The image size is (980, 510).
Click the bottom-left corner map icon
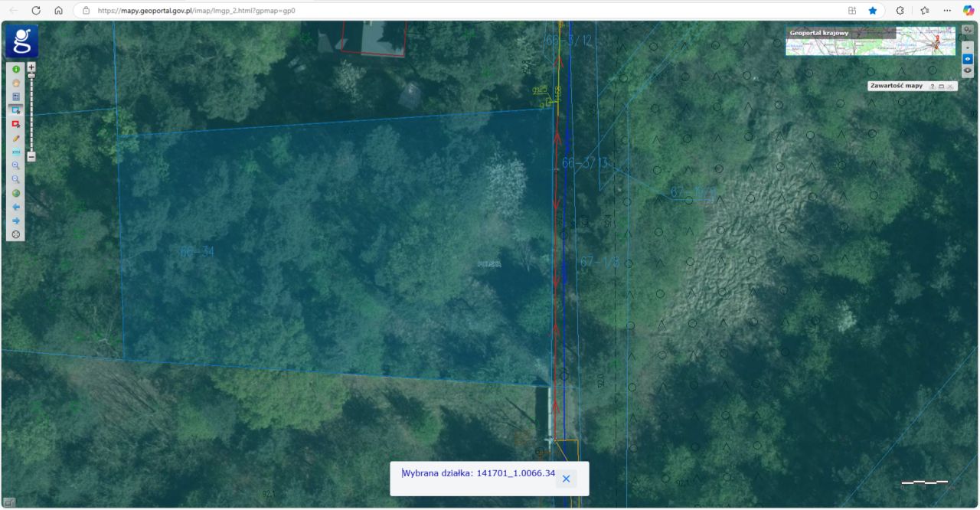click(8, 502)
